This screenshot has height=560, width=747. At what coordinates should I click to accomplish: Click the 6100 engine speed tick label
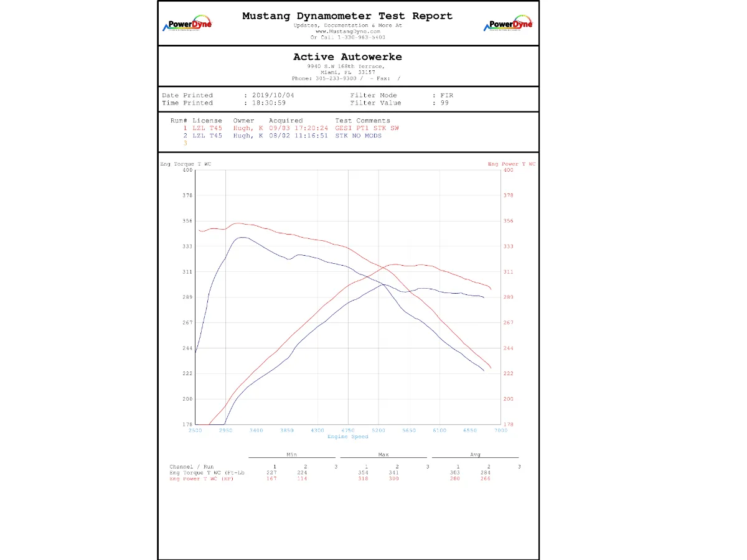439,430
